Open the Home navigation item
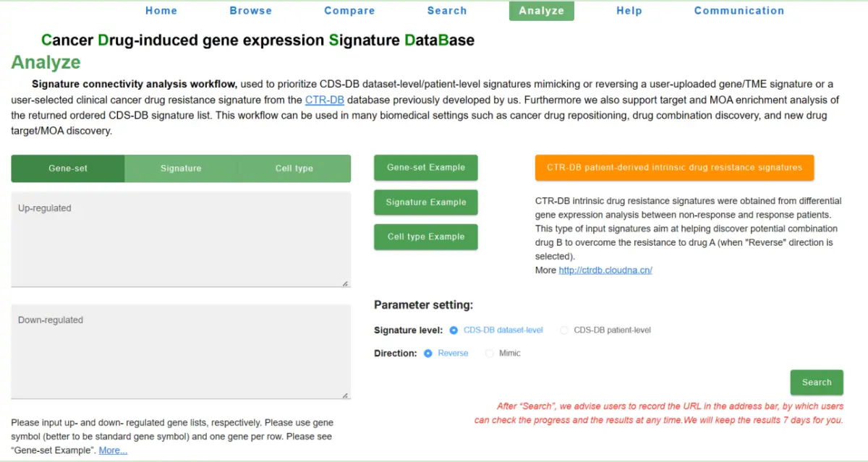The image size is (868, 462). (x=161, y=11)
